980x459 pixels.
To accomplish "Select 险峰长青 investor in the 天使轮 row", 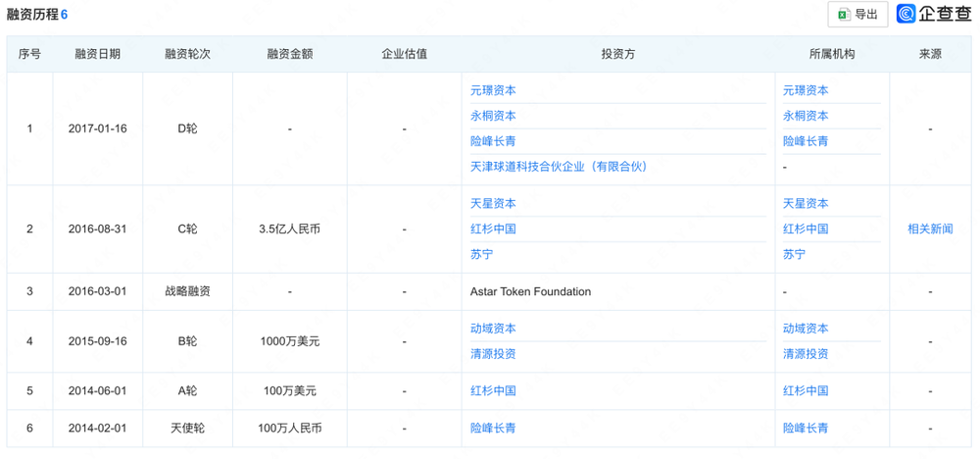I will [493, 428].
